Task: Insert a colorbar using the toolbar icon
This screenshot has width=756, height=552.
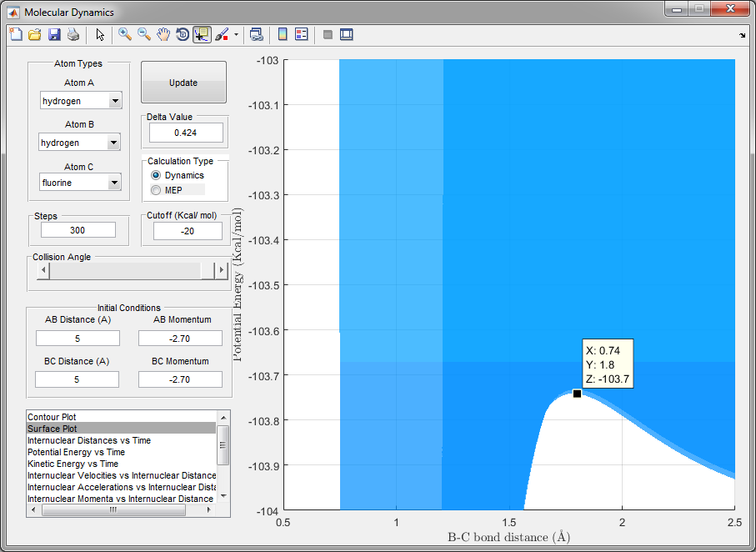Action: 283,34
